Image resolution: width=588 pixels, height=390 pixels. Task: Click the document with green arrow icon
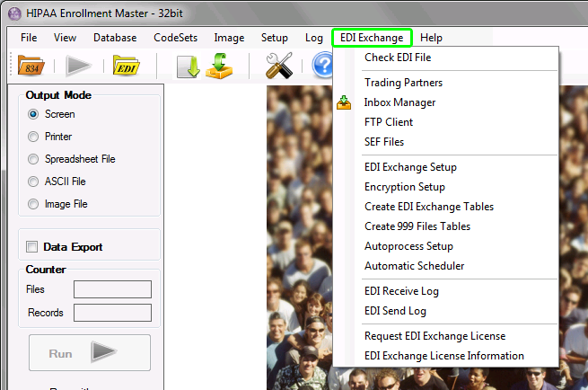click(188, 66)
